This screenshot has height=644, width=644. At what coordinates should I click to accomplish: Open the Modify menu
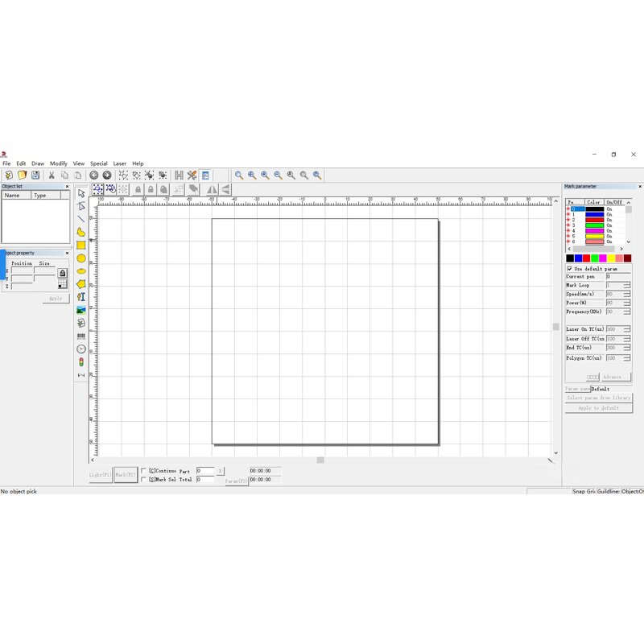[59, 163]
